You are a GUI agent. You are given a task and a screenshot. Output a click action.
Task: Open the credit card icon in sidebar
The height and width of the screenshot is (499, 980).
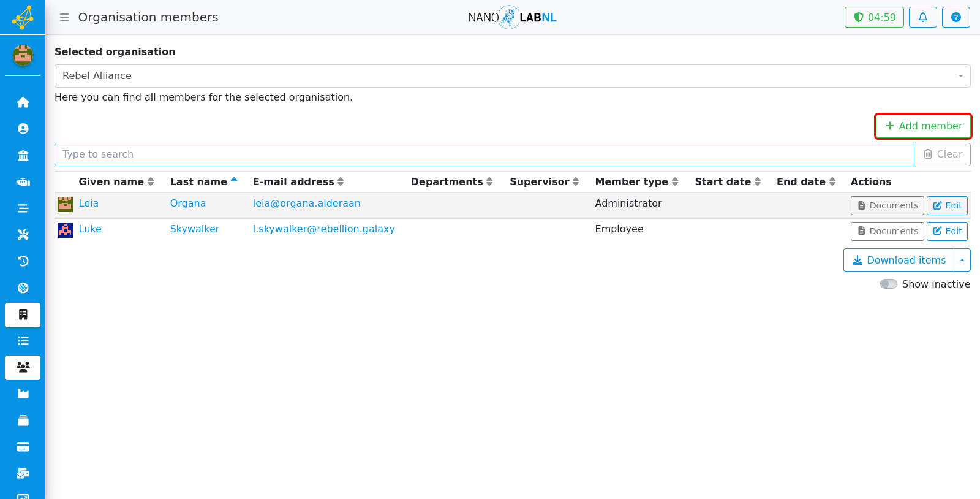point(23,447)
